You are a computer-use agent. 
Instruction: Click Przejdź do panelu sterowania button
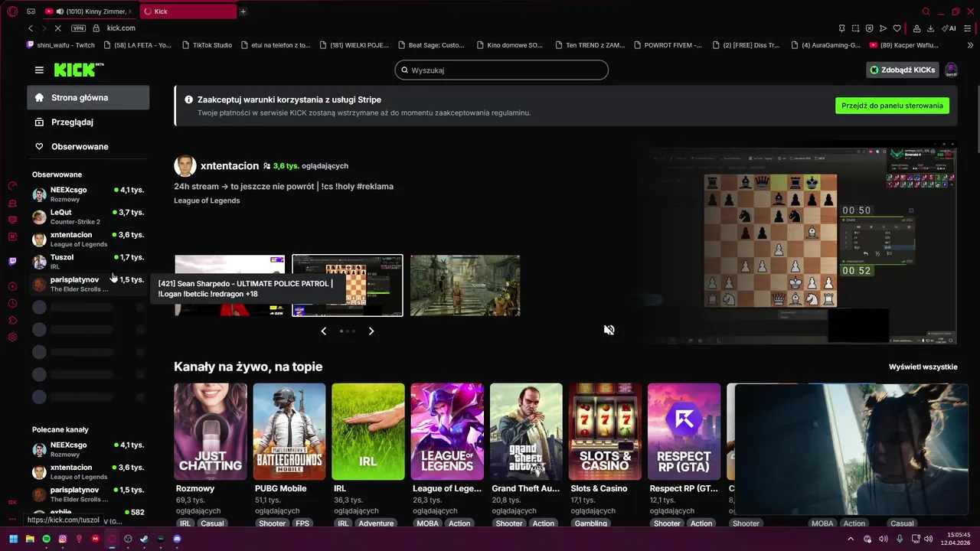(x=892, y=106)
